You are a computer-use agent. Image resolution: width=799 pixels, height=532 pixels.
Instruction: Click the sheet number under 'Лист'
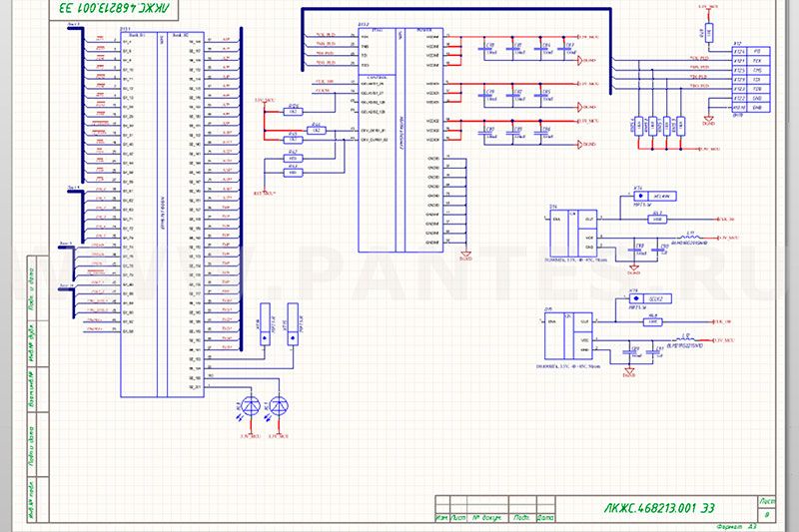coord(766,514)
